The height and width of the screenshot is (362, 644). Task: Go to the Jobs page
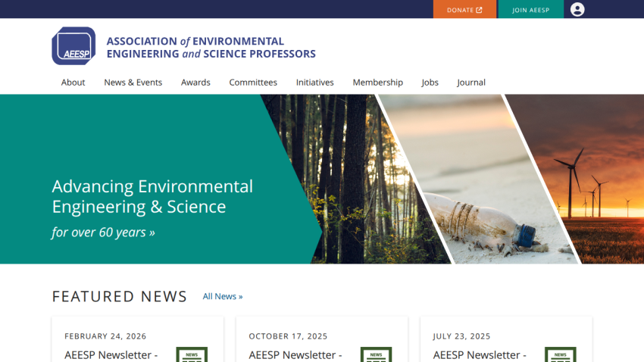point(430,83)
